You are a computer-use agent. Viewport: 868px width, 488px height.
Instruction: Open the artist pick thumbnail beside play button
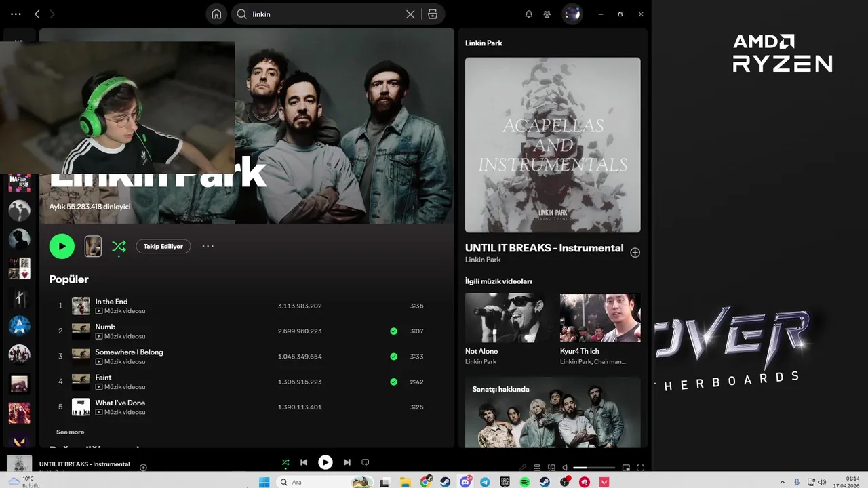pos(93,246)
